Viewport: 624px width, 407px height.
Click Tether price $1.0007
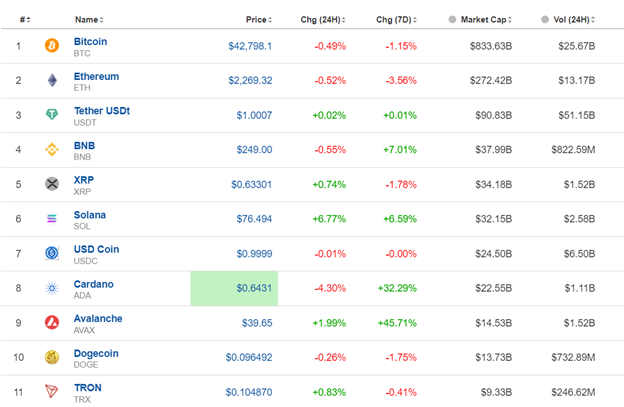pyautogui.click(x=254, y=115)
